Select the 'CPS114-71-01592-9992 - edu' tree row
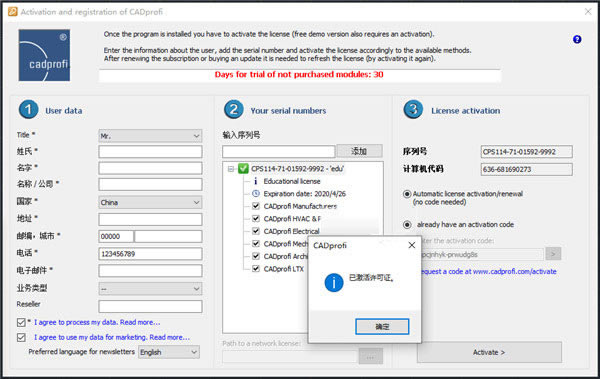This screenshot has width=600, height=379. coord(298,168)
